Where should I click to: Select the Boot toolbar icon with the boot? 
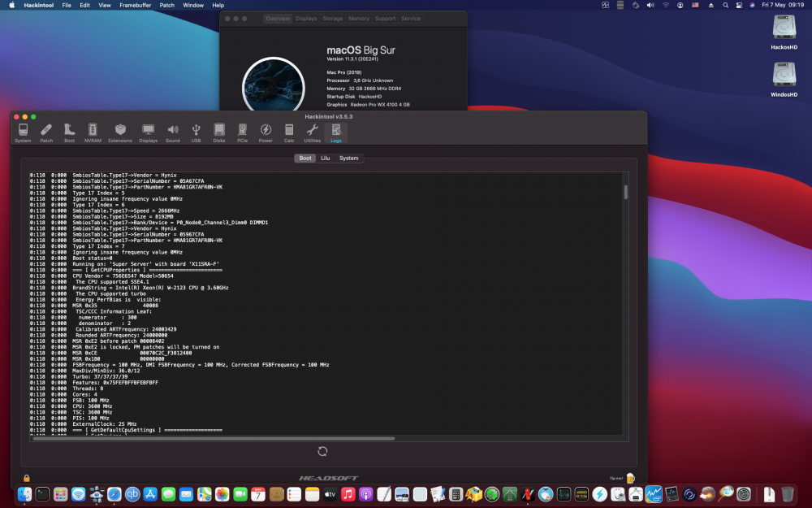pos(69,132)
